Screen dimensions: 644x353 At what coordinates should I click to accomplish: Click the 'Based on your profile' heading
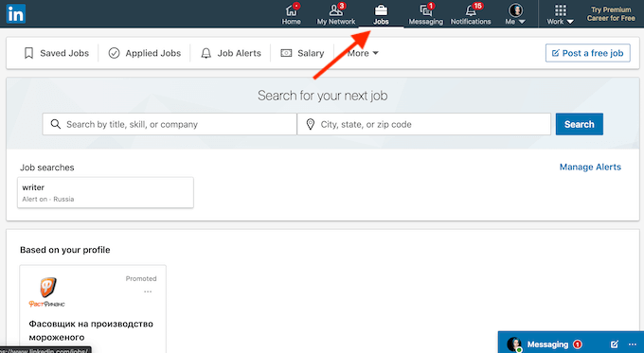tap(65, 250)
